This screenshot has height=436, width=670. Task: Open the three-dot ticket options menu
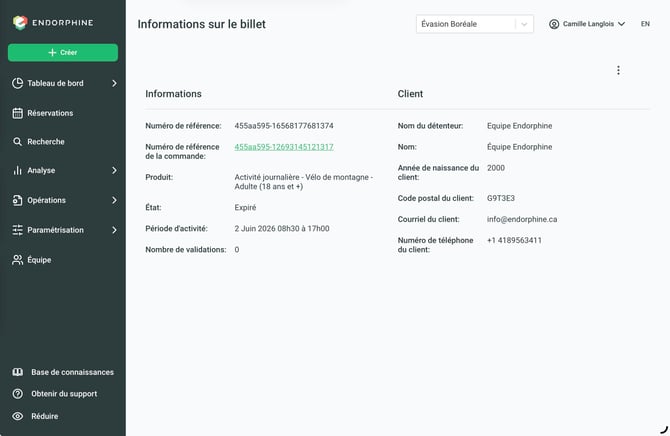[618, 70]
